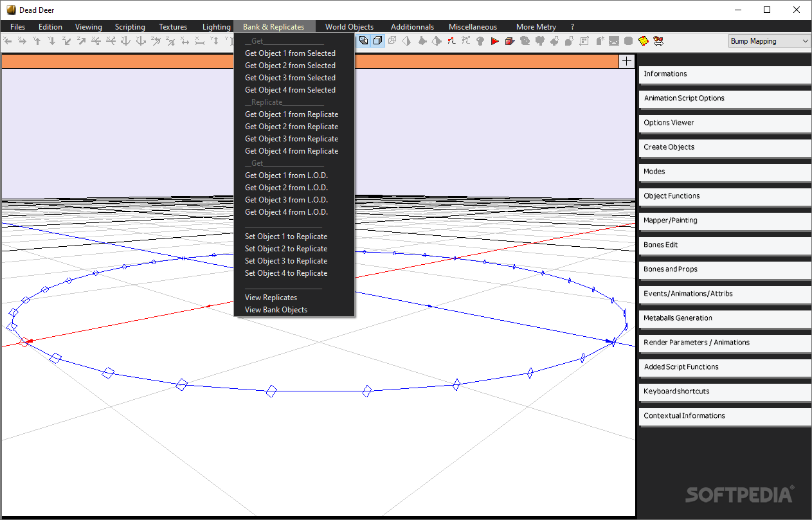Open the Bump Mapping dropdown

[770, 41]
